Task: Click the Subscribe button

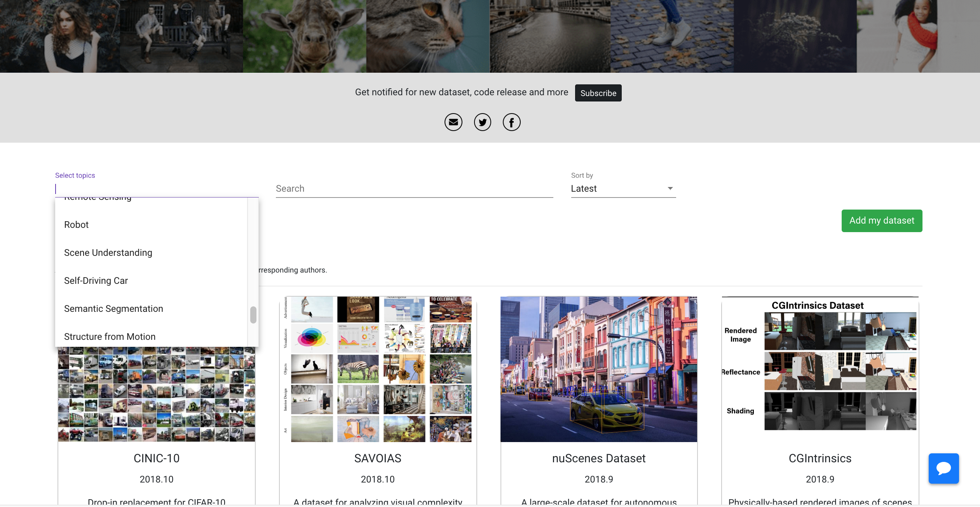Action: 598,93
